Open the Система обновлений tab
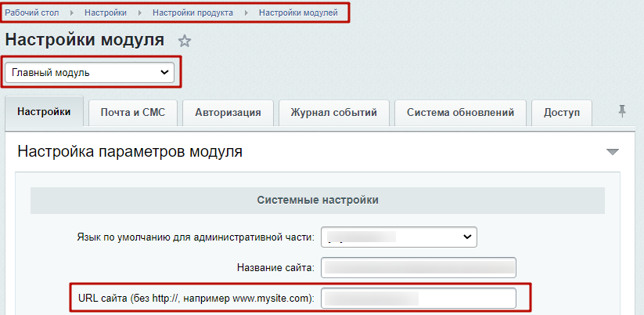 click(460, 112)
